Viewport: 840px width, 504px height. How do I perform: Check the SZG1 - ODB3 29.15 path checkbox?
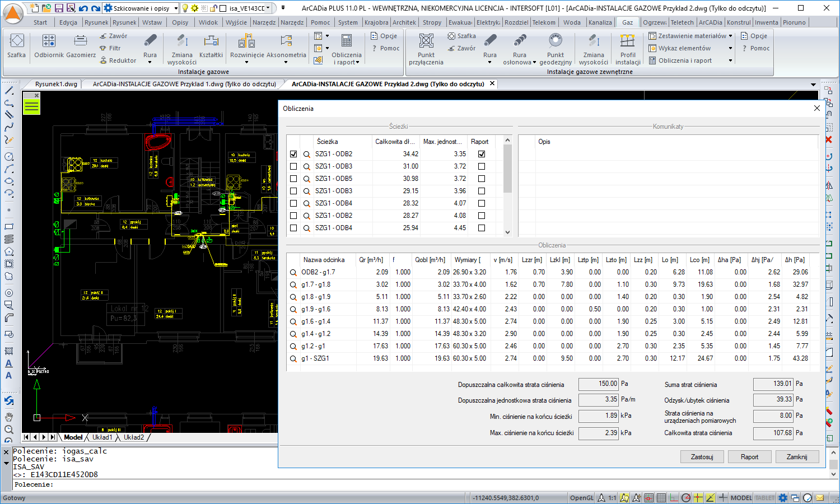click(293, 191)
